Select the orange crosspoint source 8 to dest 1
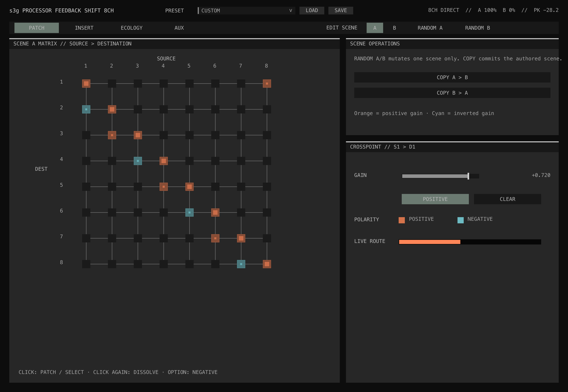The width and height of the screenshot is (568, 392). click(267, 84)
